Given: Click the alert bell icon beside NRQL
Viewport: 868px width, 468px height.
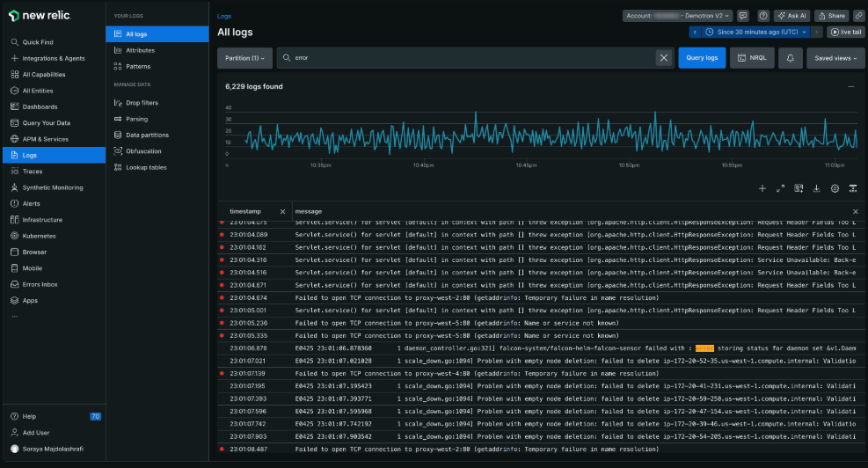Looking at the screenshot, I should click(x=790, y=58).
